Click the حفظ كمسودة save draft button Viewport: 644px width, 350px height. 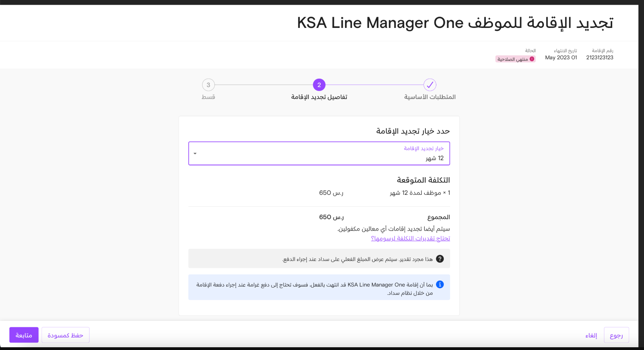point(66,335)
